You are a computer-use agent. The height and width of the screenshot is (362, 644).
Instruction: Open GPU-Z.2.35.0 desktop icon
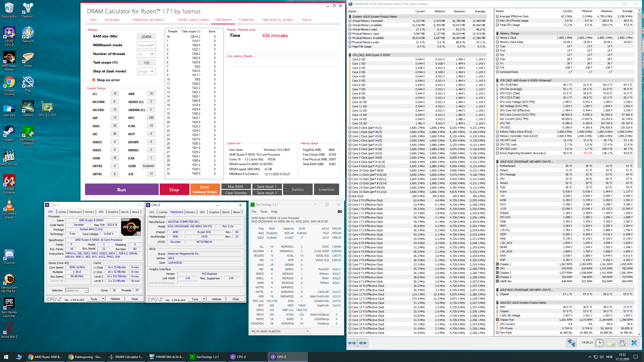pyautogui.click(x=47, y=109)
